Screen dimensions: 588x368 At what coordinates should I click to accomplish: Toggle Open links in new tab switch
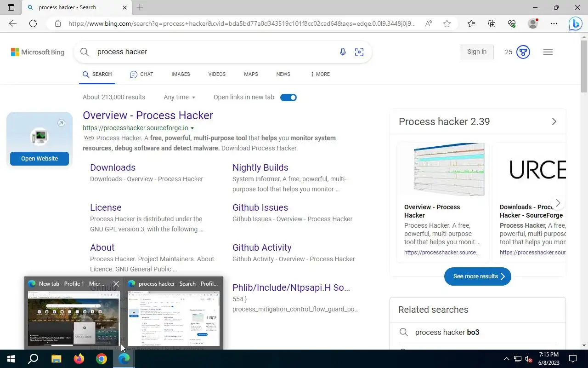(x=288, y=98)
